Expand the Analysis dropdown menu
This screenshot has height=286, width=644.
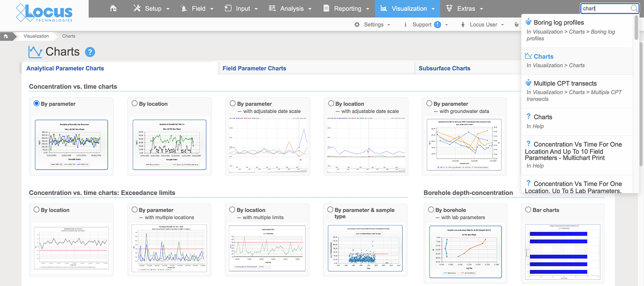click(310, 9)
